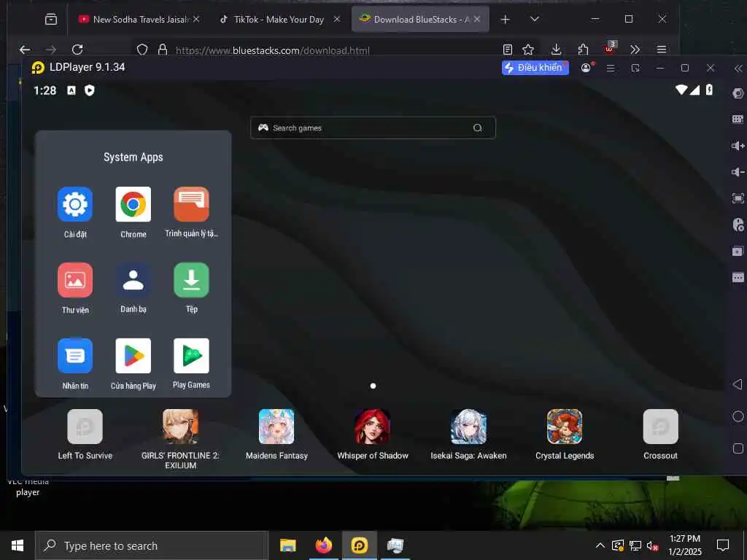Open File Explorer from the taskbar

(287, 545)
